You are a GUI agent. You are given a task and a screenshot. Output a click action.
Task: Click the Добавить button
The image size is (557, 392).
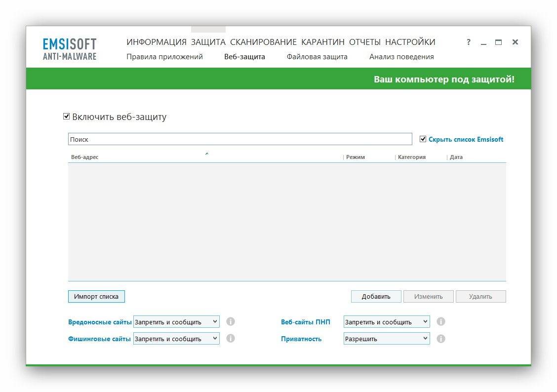(376, 297)
